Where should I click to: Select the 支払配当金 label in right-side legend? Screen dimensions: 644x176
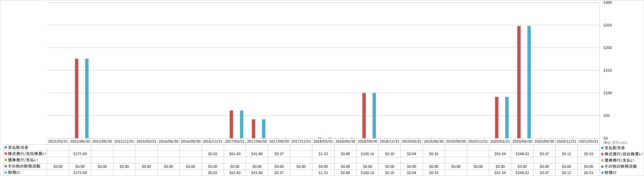pos(614,148)
